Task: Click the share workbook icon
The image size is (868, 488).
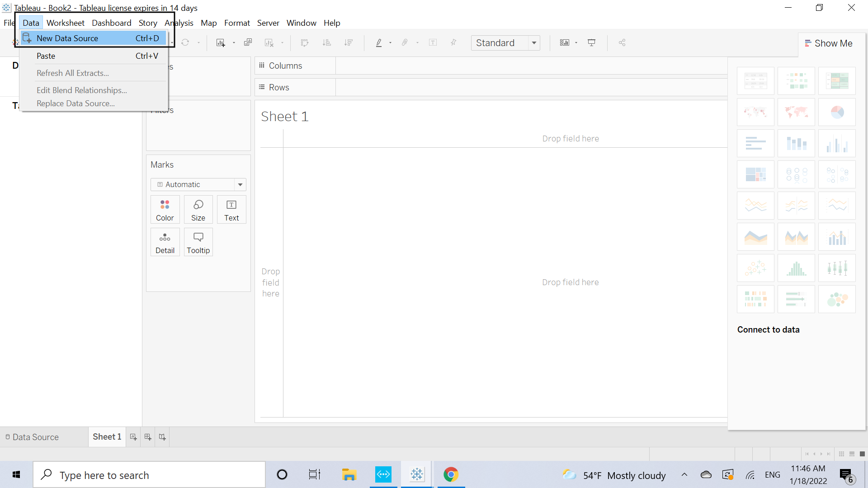Action: coord(622,42)
